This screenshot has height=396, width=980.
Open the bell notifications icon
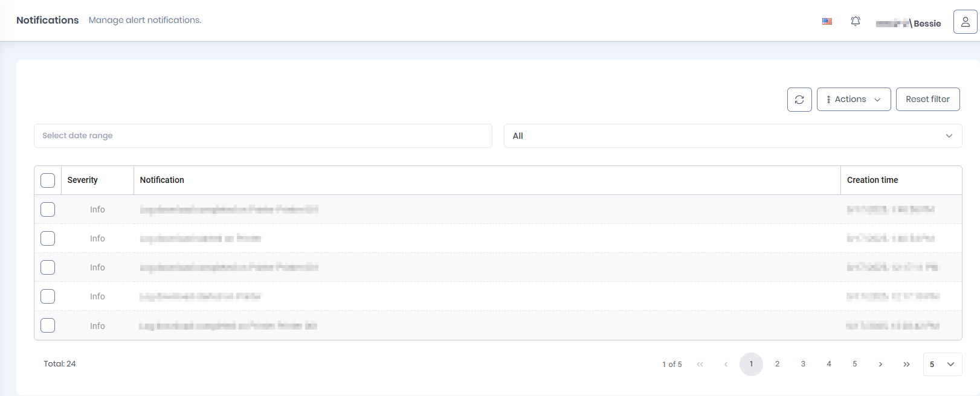855,22
